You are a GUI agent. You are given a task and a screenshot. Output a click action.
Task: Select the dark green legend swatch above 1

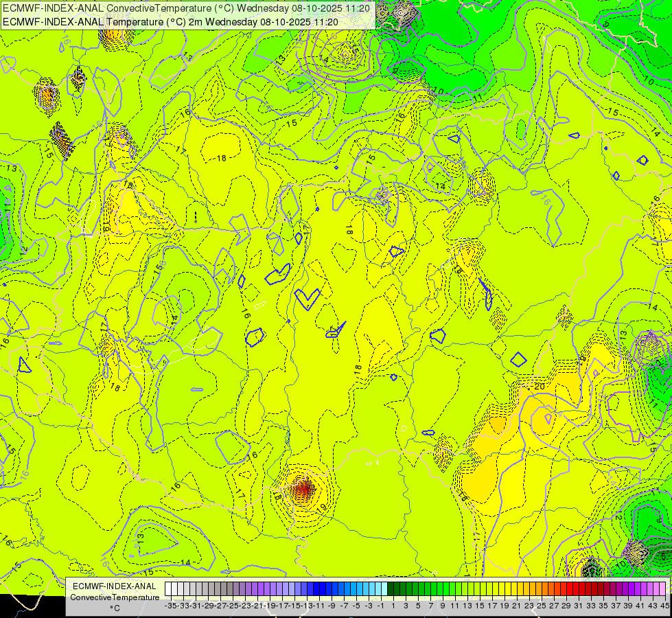coord(390,589)
